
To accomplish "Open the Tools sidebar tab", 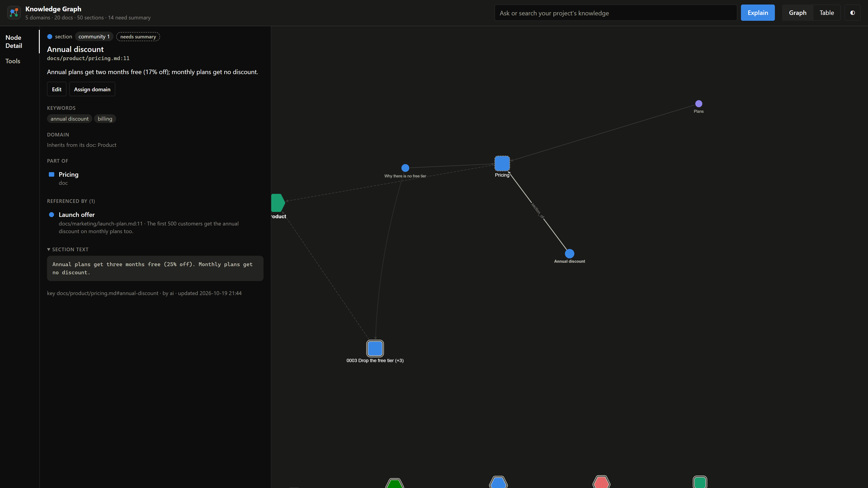I will pyautogui.click(x=19, y=61).
